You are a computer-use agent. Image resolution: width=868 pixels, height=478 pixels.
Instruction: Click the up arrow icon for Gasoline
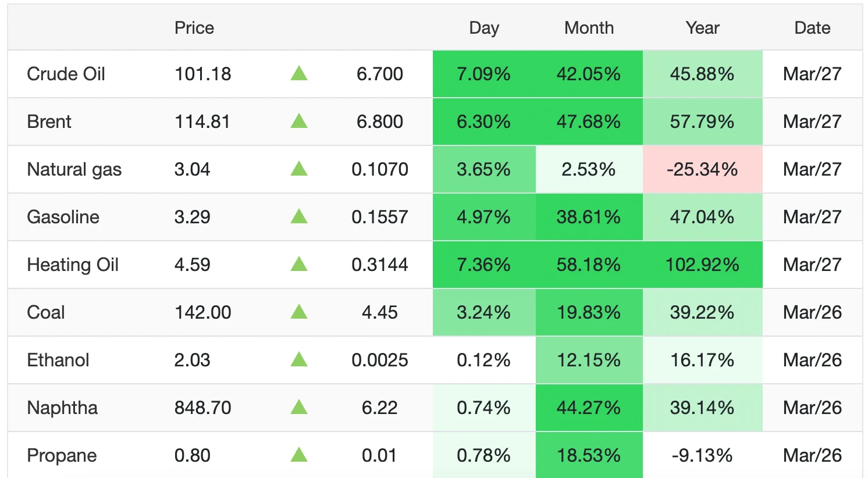298,216
